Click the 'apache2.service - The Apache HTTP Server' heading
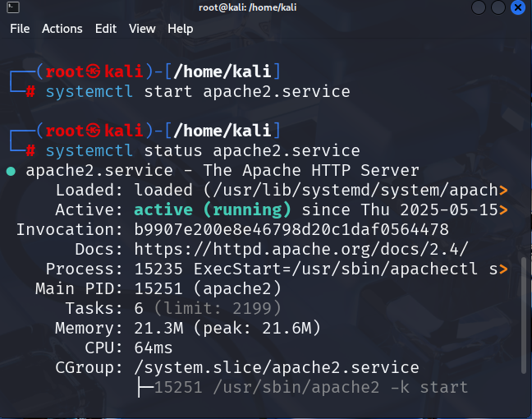This screenshot has width=532, height=419. click(x=222, y=170)
